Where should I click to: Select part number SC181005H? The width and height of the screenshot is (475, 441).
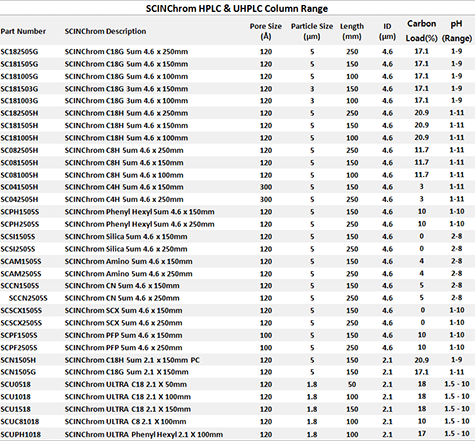(x=19, y=138)
